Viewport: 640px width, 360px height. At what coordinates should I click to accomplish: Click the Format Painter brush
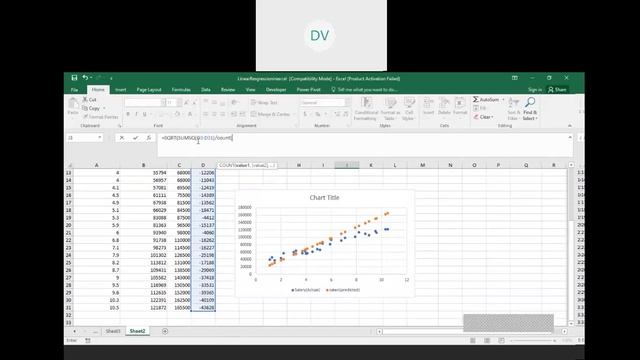(x=100, y=117)
